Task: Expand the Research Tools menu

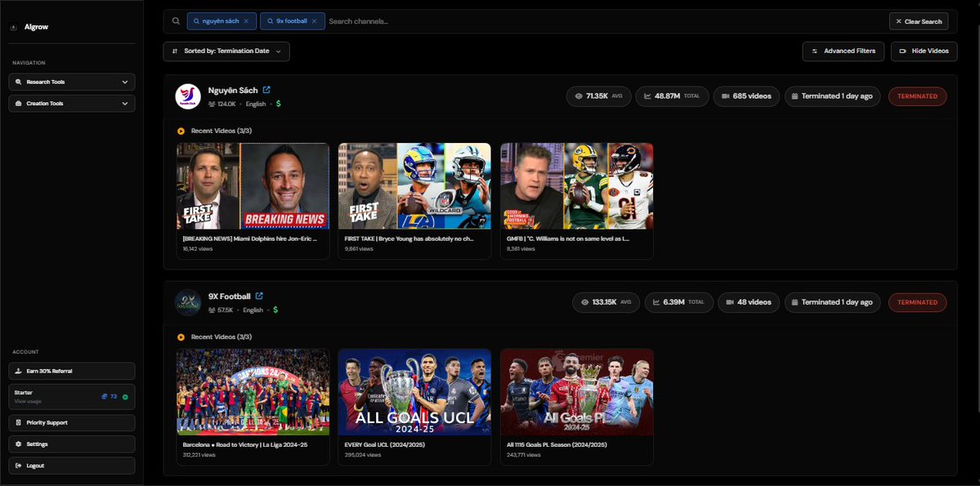Action: click(72, 82)
